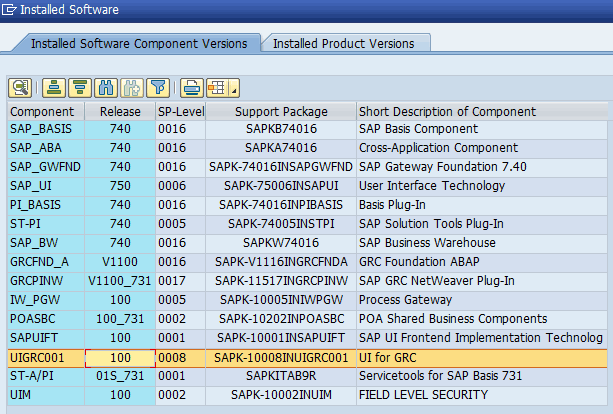Viewport: 613px width, 414px height.
Task: Expand the layout dropdown arrow
Action: click(x=232, y=87)
